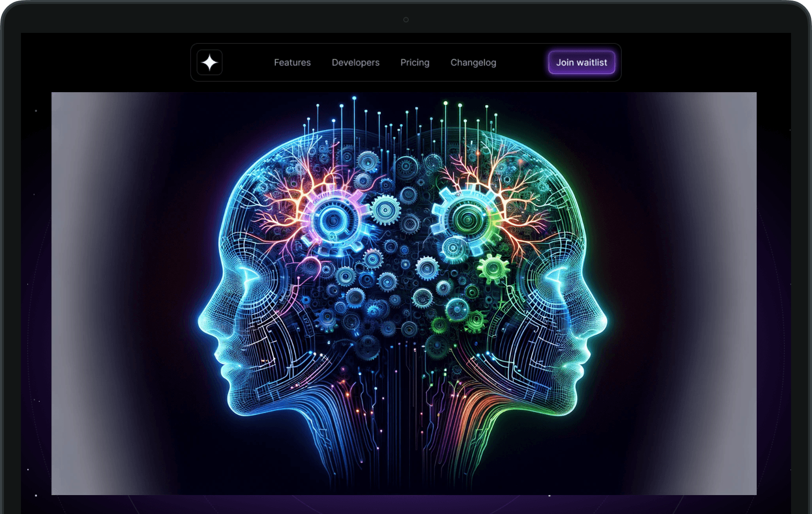Click the four-point star logo icon

(x=209, y=63)
